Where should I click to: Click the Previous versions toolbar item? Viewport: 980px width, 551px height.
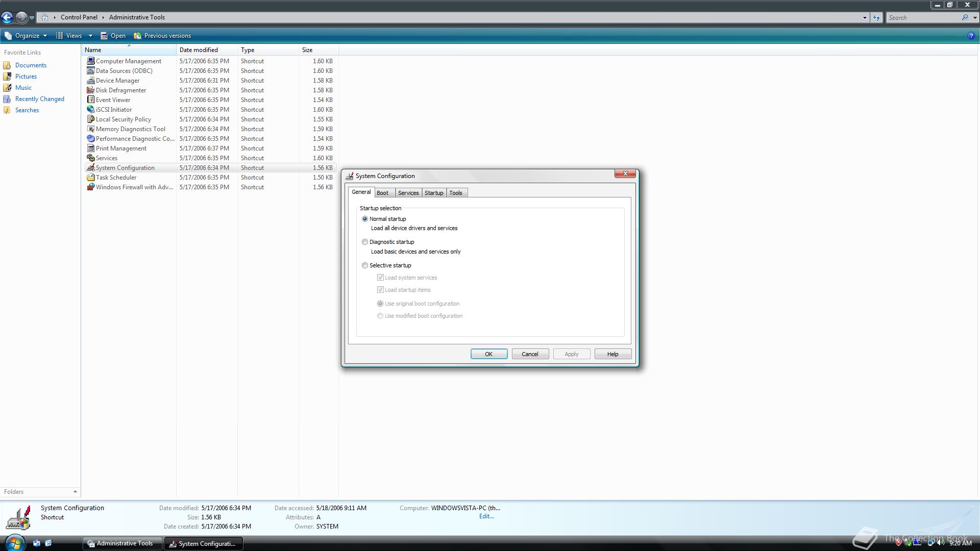[x=162, y=36]
